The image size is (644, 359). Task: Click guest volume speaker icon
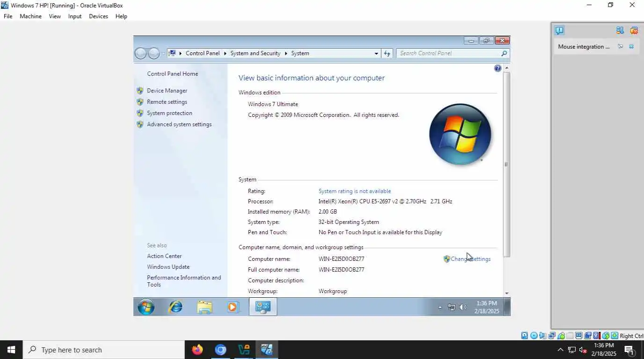[463, 307]
